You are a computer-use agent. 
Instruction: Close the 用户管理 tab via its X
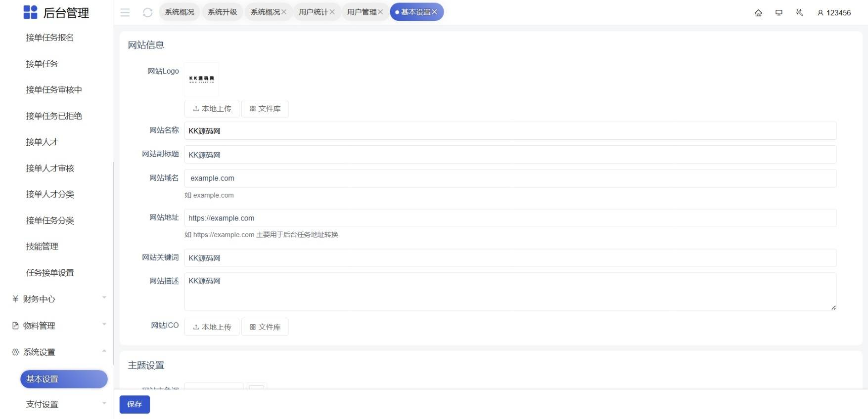coord(380,12)
